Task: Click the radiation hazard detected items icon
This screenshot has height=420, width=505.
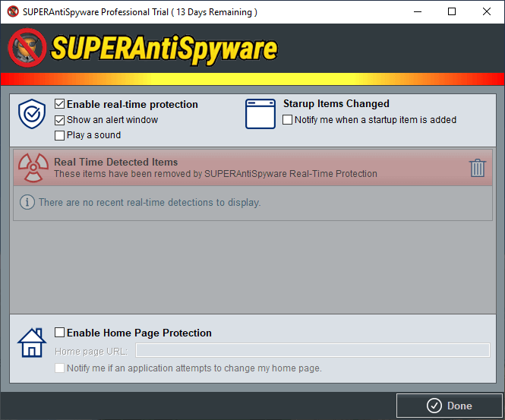Action: click(x=33, y=168)
